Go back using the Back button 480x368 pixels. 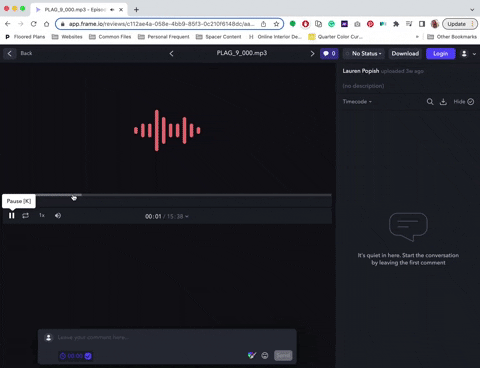(x=19, y=53)
